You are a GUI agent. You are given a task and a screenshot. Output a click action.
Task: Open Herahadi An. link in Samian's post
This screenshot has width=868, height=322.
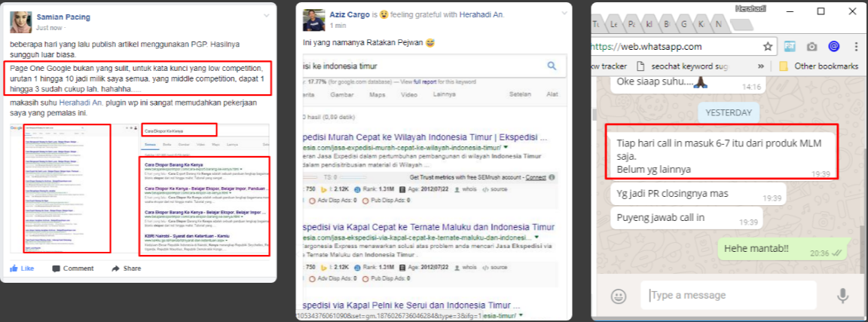point(81,103)
